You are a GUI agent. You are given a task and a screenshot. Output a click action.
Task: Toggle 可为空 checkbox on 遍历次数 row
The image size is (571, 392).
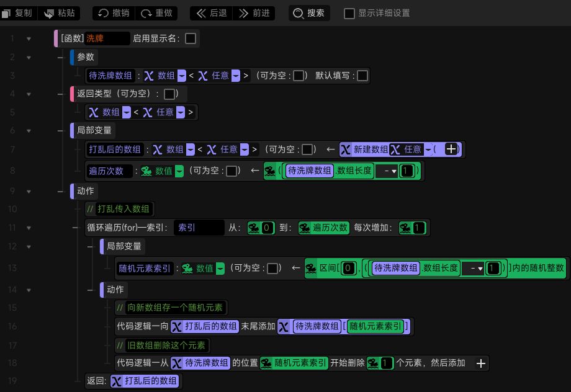[232, 171]
